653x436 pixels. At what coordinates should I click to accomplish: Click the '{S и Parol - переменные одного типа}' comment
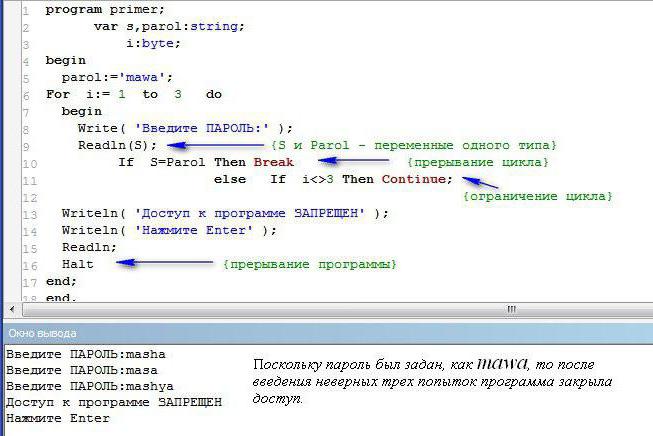(414, 145)
